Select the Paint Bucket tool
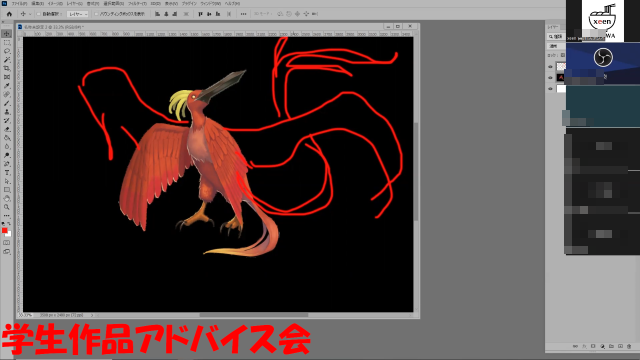The width and height of the screenshot is (640, 360). (7, 138)
